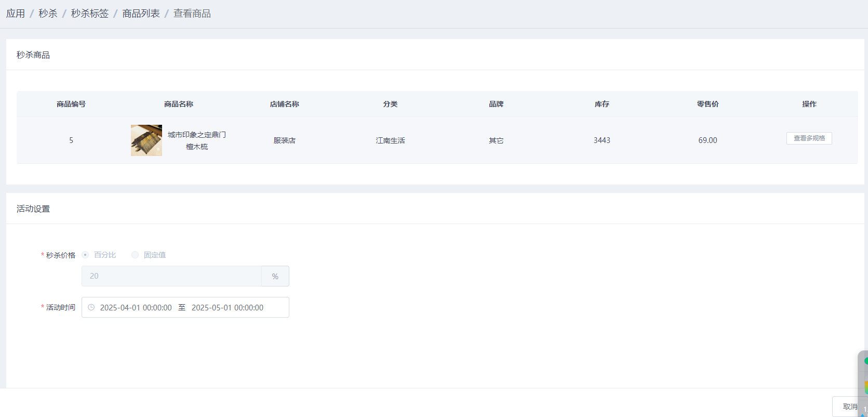868x417 pixels.
Task: Open 秒杀标签 breadcrumb link
Action: [90, 14]
